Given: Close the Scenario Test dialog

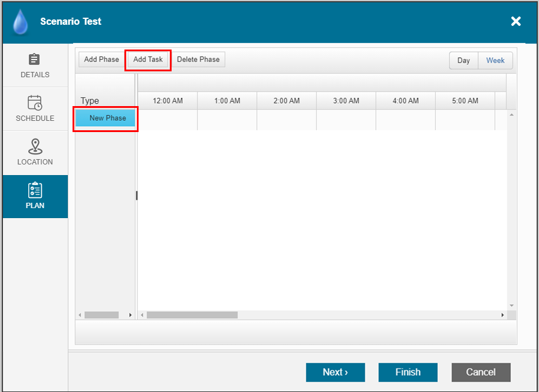Looking at the screenshot, I should click(x=515, y=22).
